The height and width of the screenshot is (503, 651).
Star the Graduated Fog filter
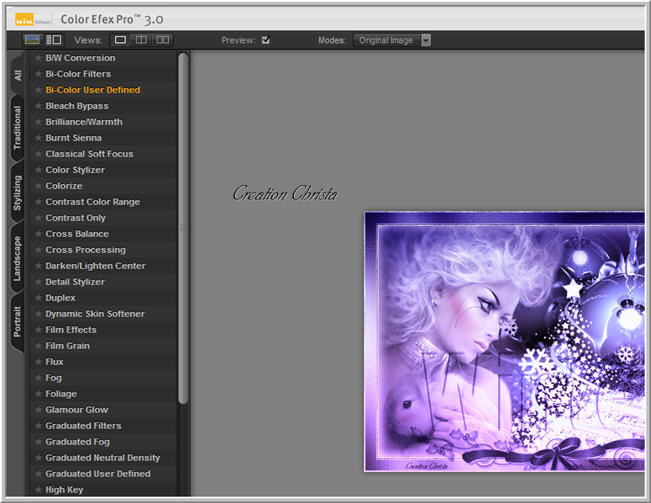[x=38, y=442]
